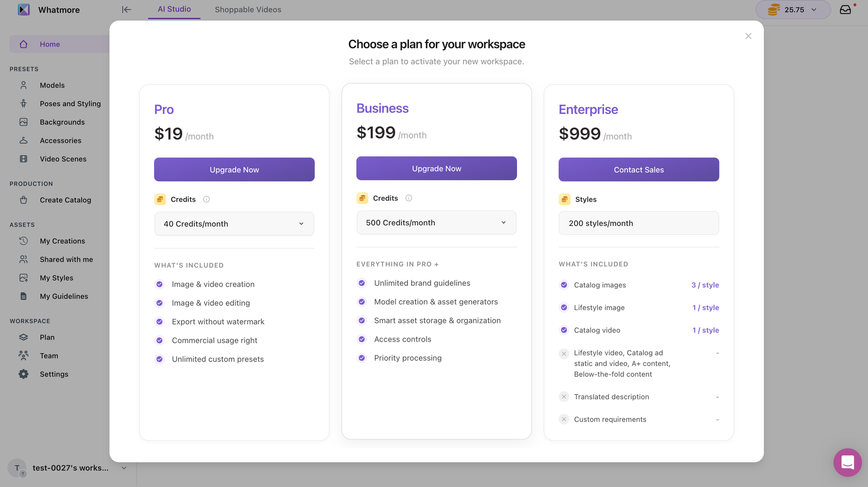This screenshot has width=868, height=487.
Task: Click the Create Catalog bag icon
Action: click(23, 200)
